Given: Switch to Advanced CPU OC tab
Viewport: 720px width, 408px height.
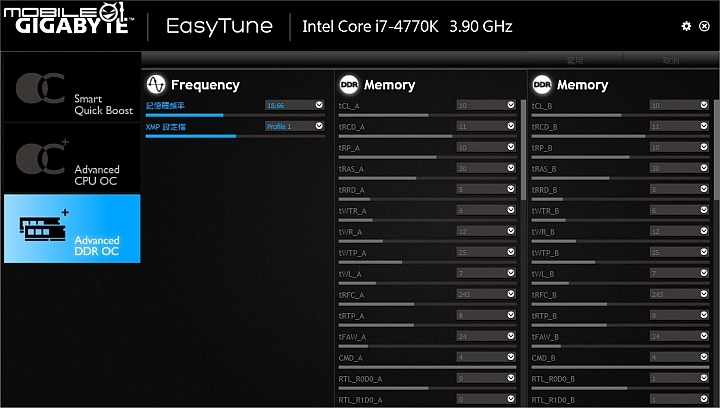Looking at the screenshot, I should point(72,158).
